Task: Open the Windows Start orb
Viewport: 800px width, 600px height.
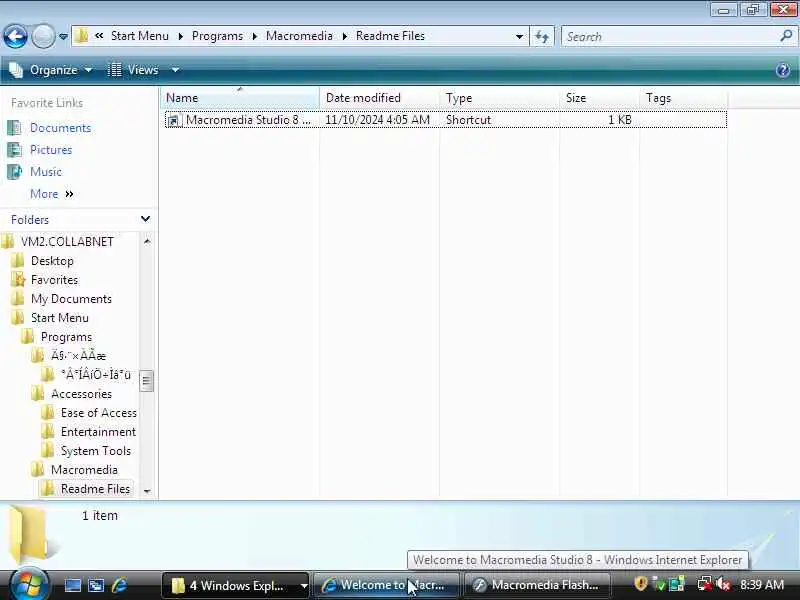Action: (x=29, y=584)
